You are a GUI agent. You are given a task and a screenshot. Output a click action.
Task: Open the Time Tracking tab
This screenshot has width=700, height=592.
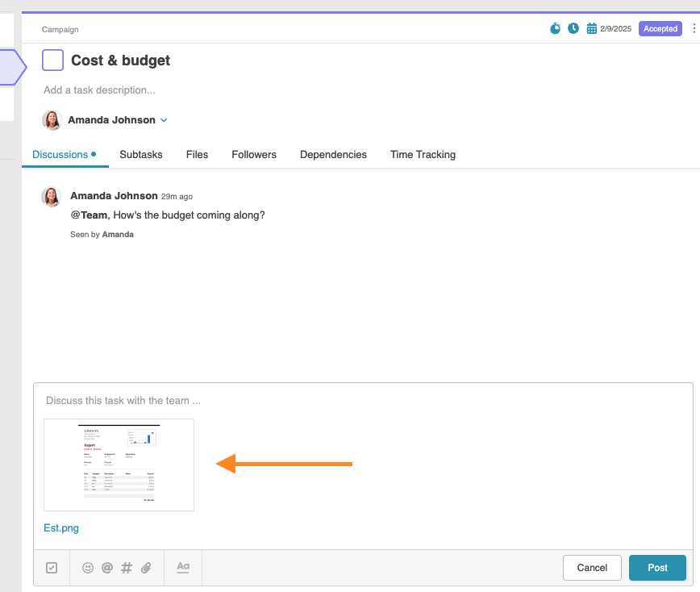point(423,155)
